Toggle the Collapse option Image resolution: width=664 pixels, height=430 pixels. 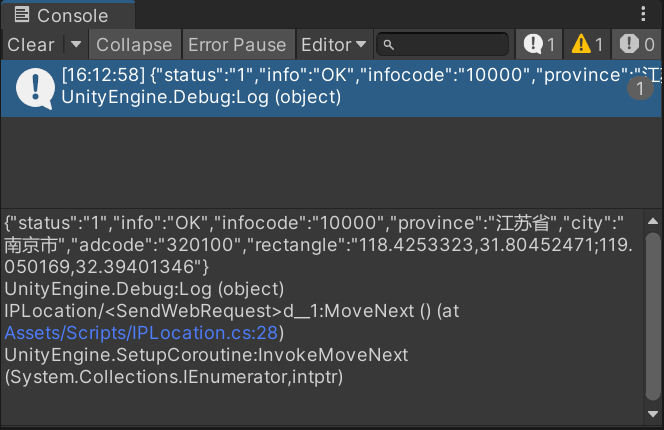(x=134, y=44)
